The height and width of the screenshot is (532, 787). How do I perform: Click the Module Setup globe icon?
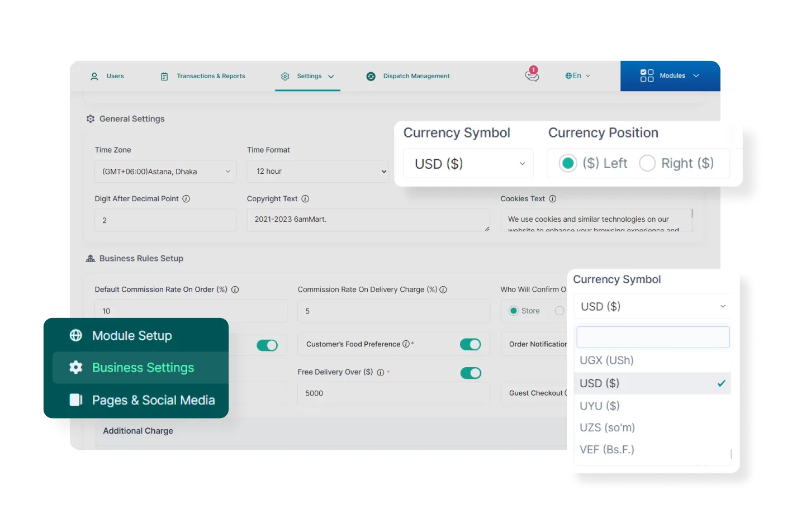[x=76, y=335]
